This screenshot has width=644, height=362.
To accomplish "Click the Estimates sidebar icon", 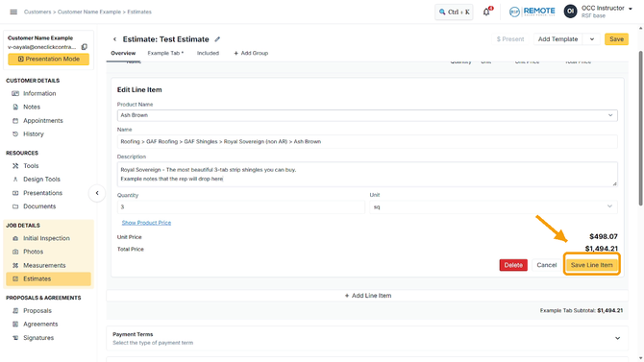I will tap(15, 279).
